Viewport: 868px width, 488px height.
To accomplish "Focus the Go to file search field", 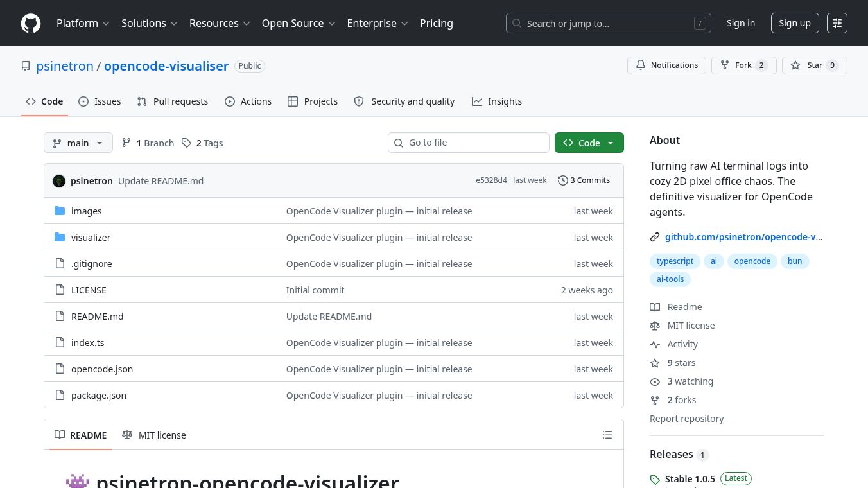I will tap(469, 143).
